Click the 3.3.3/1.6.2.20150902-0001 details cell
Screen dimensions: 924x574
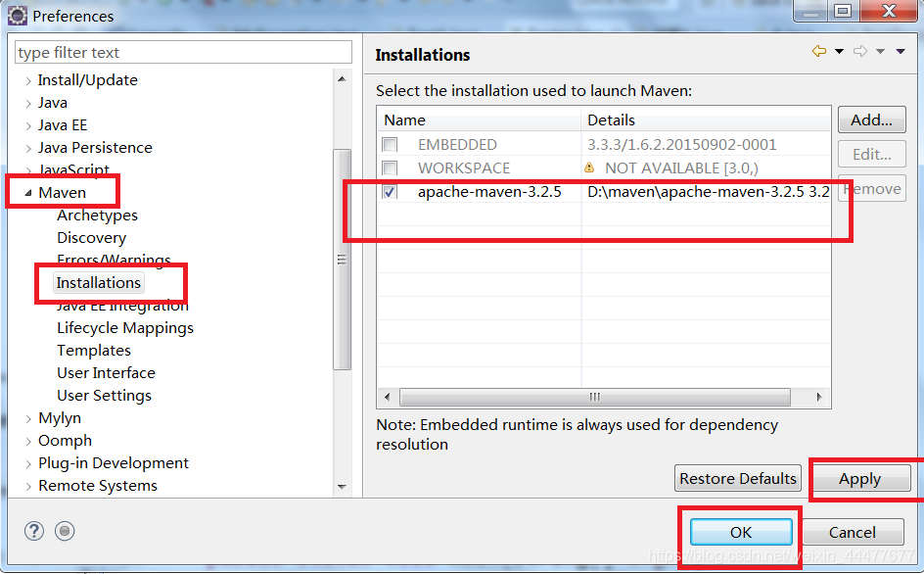[x=682, y=145]
